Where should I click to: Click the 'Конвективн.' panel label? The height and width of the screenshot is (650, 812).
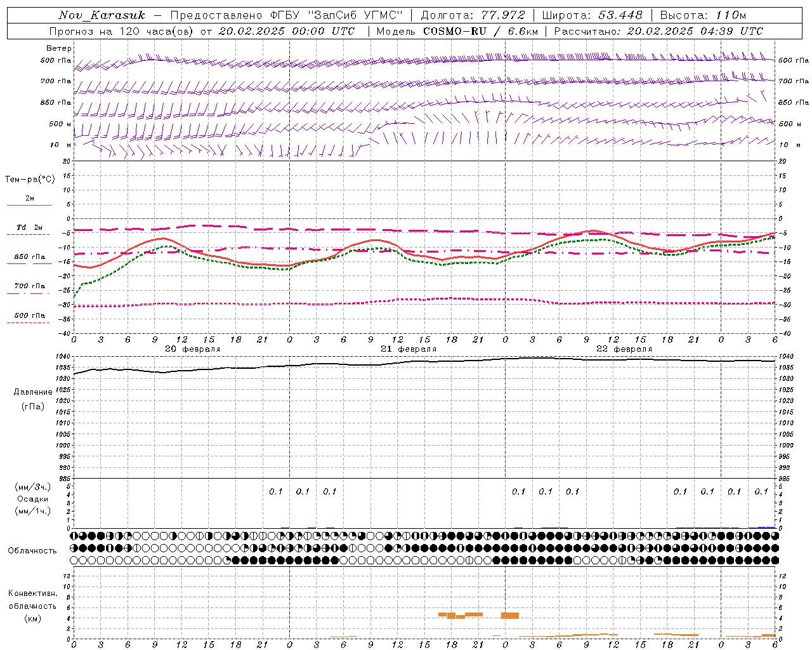pyautogui.click(x=33, y=594)
